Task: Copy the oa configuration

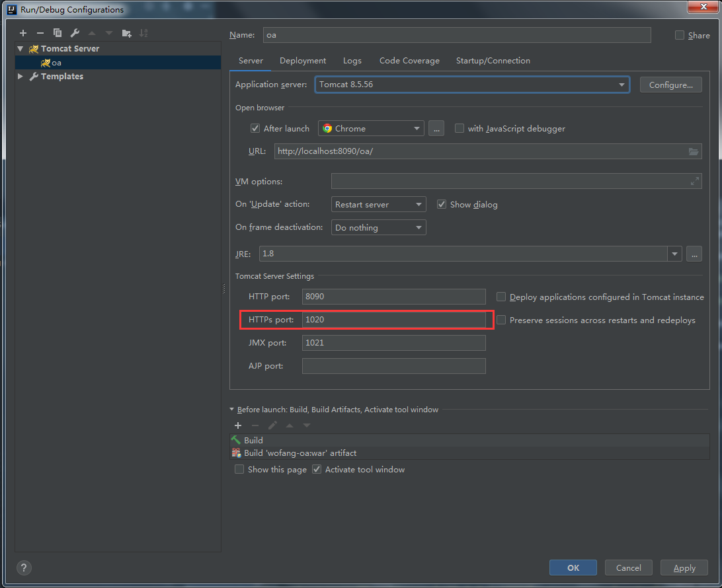Action: point(57,32)
